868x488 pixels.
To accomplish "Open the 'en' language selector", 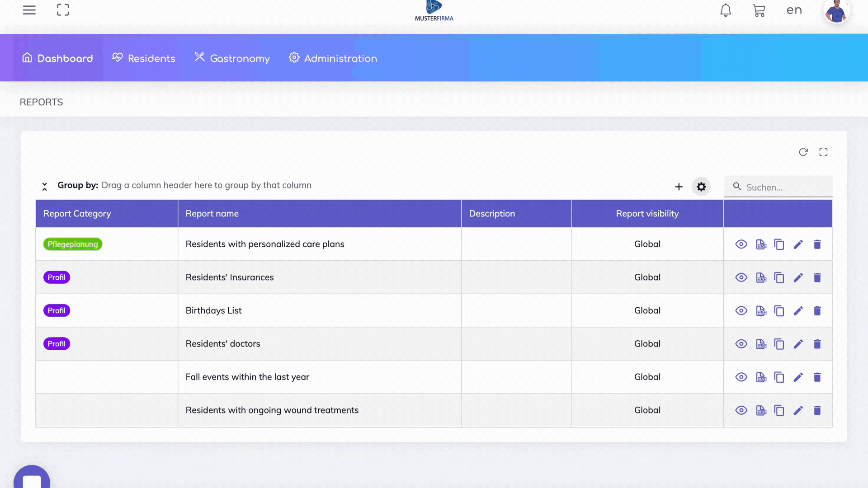I will tap(794, 10).
